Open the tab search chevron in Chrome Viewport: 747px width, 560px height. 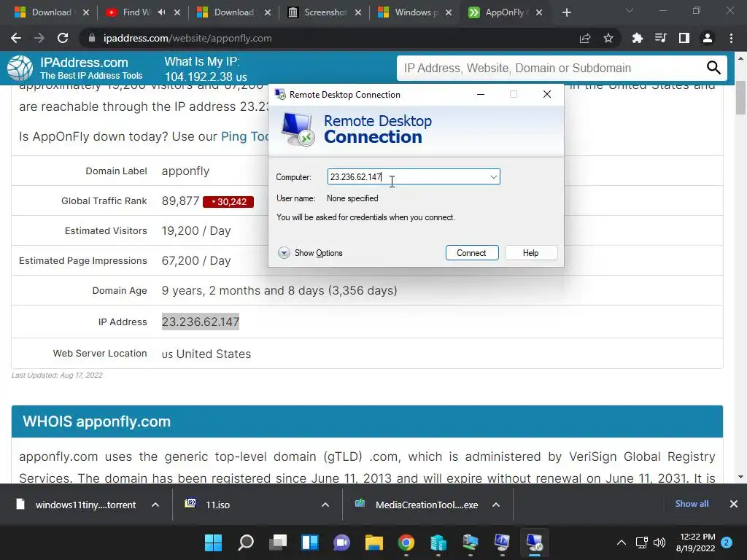[630, 10]
